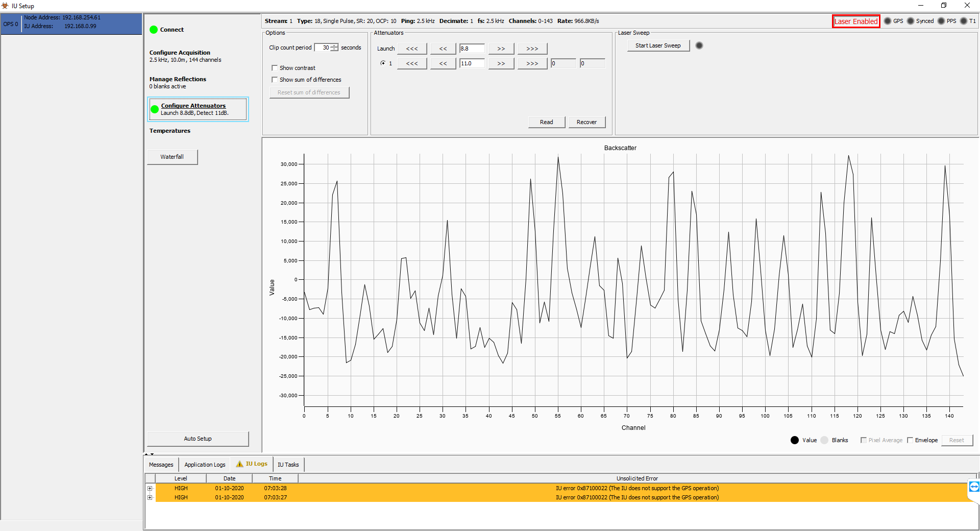Click the green Configure Attenuators status icon
This screenshot has width=980, height=531.
[x=155, y=109]
